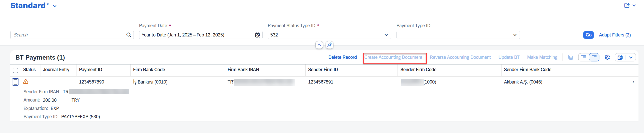Select the checkbox for payment 1234567890
The image size is (644, 133).
coord(15,82)
